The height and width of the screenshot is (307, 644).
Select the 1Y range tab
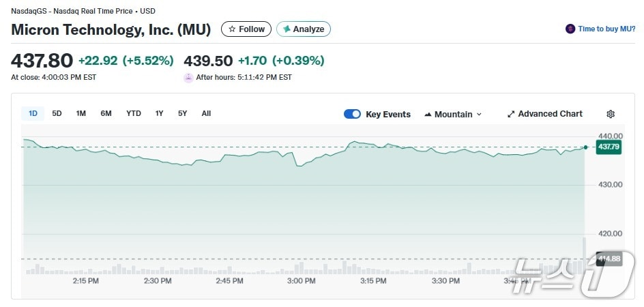coord(159,113)
